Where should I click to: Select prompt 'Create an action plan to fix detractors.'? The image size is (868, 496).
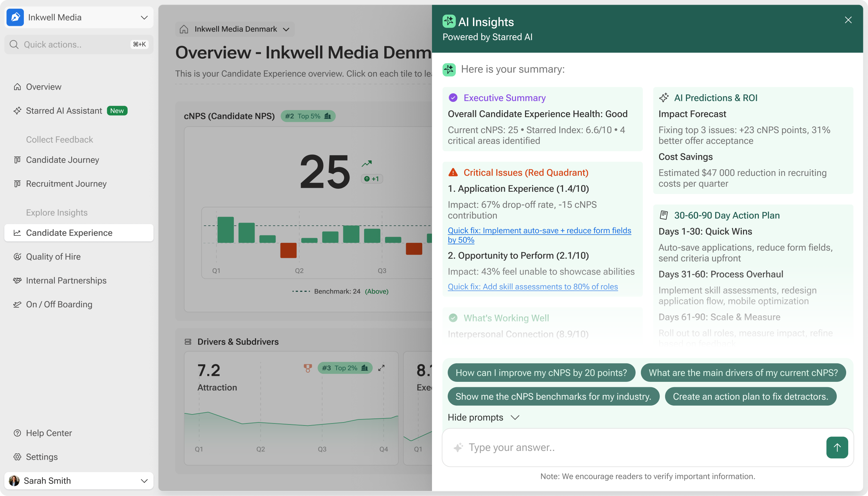pos(750,397)
